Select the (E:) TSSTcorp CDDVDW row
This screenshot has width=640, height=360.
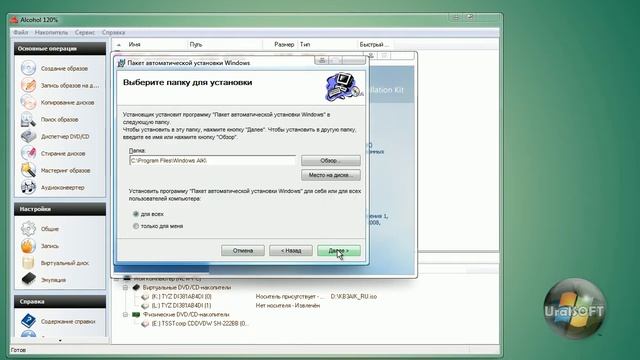[x=200, y=324]
